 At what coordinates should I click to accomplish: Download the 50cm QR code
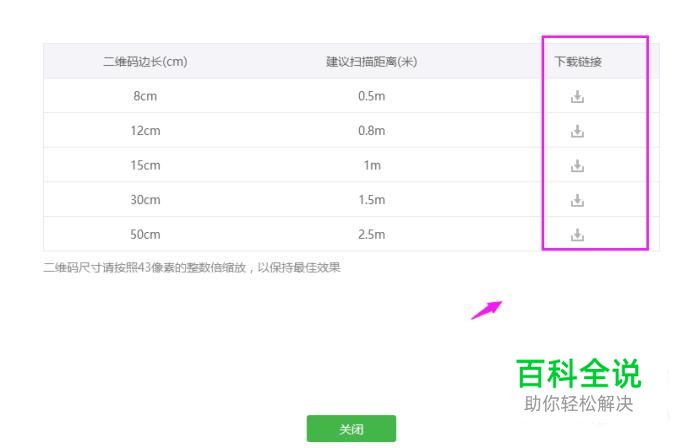click(577, 235)
